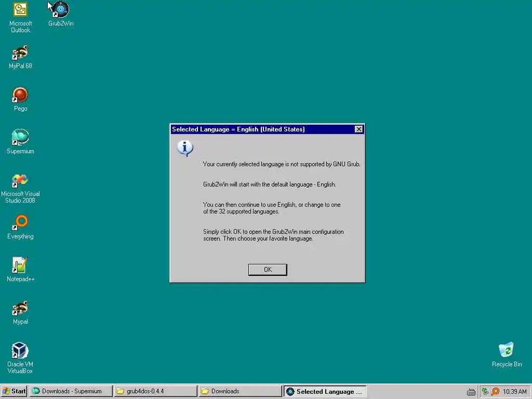This screenshot has height=399, width=532.
Task: Switch to Downloads folder taskbar button
Action: point(240,391)
